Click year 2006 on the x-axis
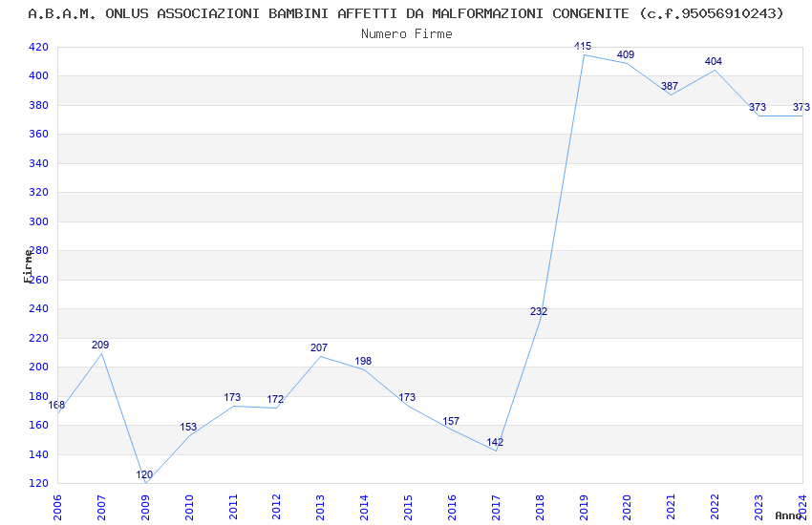Screen dimensions: 812x525 pos(57,508)
